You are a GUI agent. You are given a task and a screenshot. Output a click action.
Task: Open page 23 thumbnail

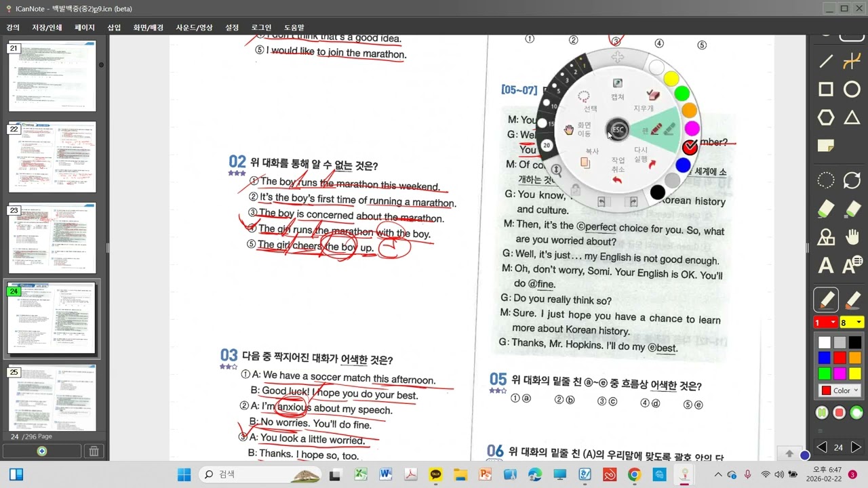[x=52, y=238]
